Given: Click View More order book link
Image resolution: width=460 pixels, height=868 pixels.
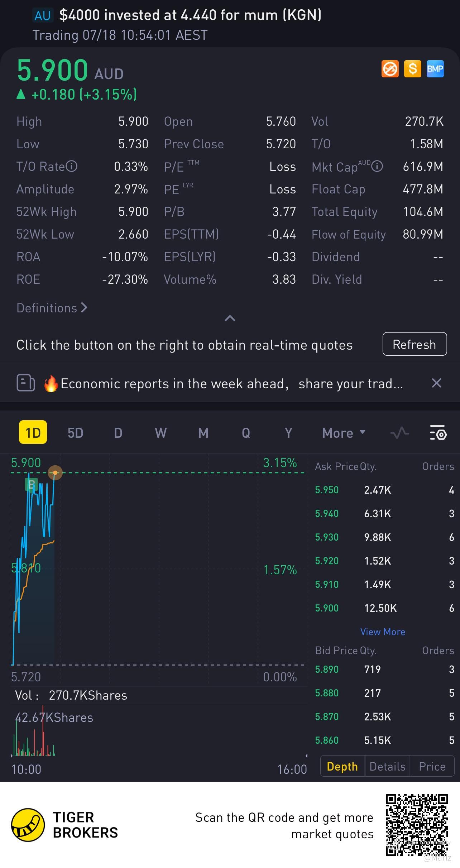Looking at the screenshot, I should pos(383,632).
